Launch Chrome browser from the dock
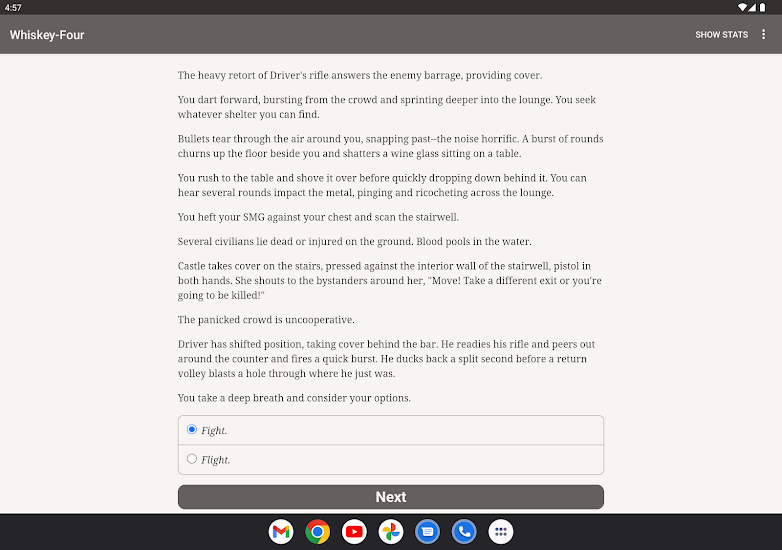This screenshot has width=782, height=550. pyautogui.click(x=318, y=532)
